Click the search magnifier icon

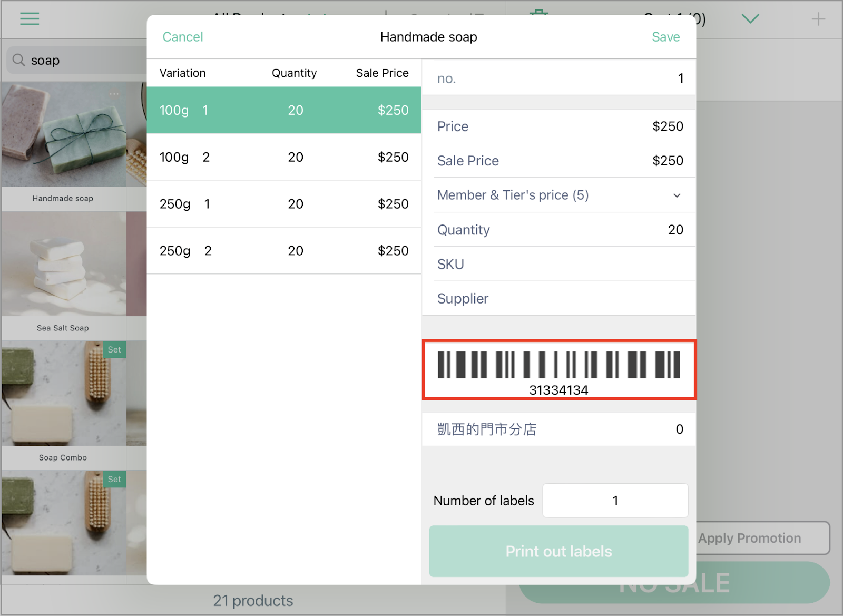[19, 60]
